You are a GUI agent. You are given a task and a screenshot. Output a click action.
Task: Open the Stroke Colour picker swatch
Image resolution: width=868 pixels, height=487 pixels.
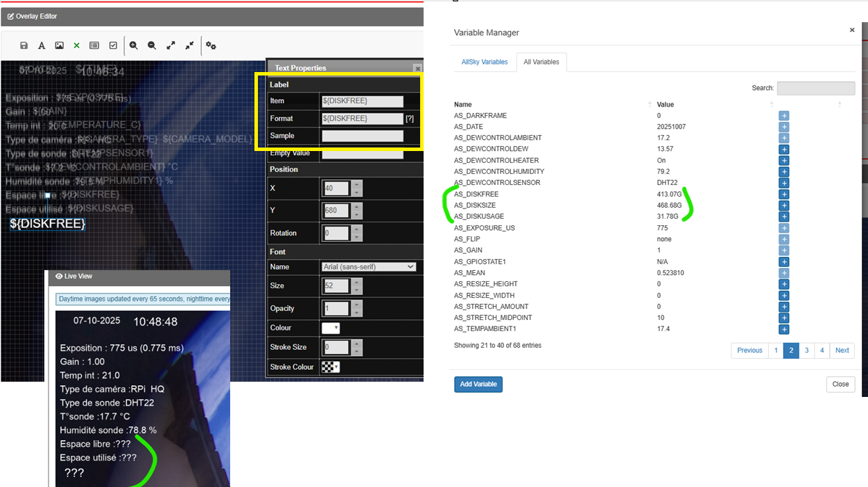click(331, 367)
